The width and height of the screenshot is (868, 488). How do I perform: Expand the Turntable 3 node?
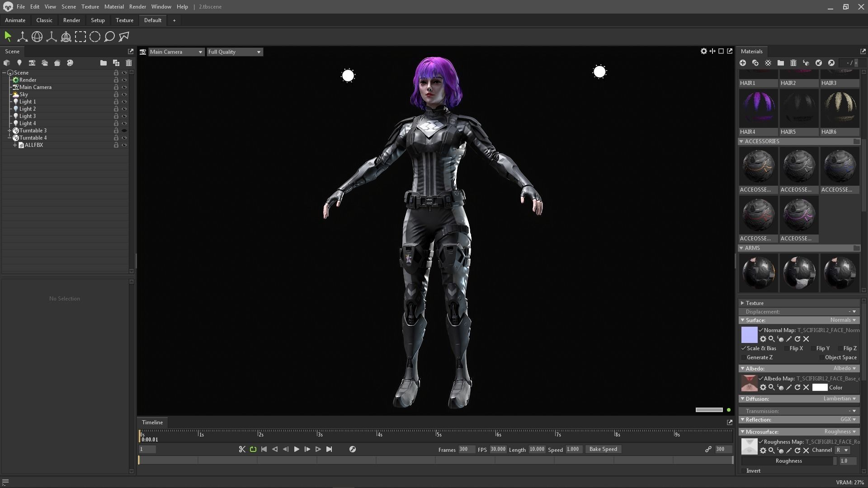tap(9, 131)
